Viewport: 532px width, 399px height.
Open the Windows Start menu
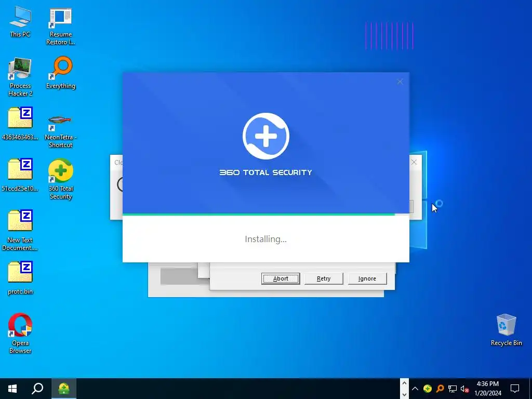click(x=12, y=389)
